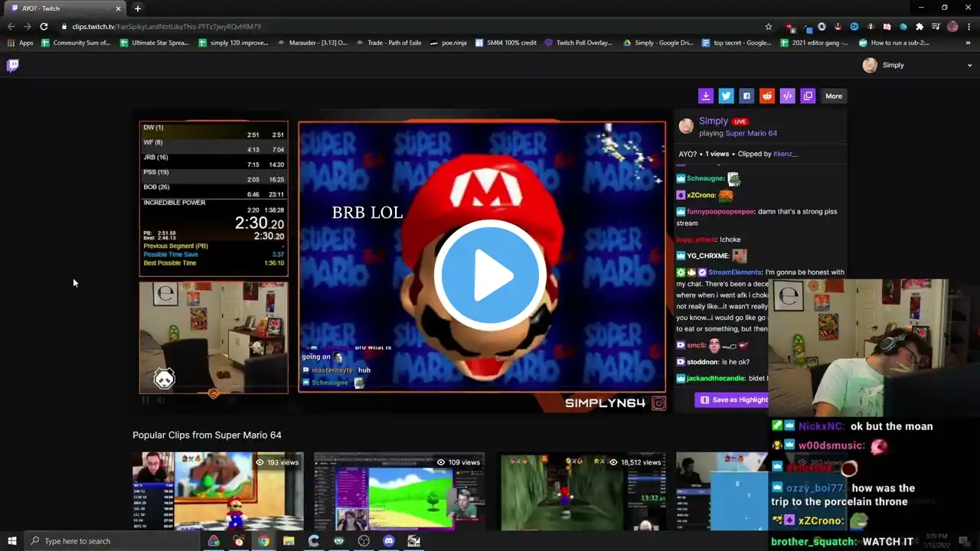The image size is (980, 551).
Task: Share the clip on Reddit
Action: (x=767, y=96)
